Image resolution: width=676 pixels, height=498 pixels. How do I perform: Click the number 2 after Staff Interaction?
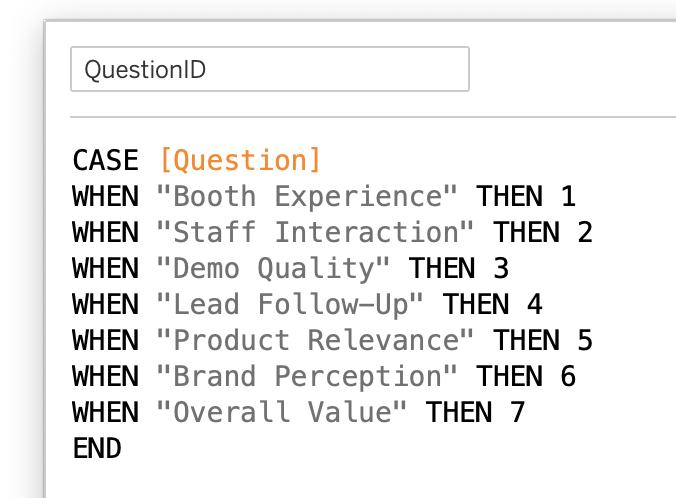tap(585, 232)
